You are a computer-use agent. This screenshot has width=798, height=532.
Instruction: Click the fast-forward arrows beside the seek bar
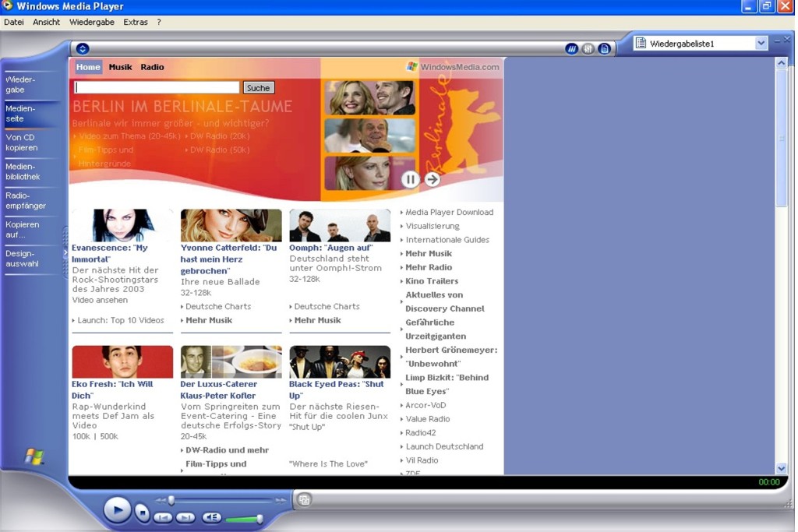pos(281,501)
